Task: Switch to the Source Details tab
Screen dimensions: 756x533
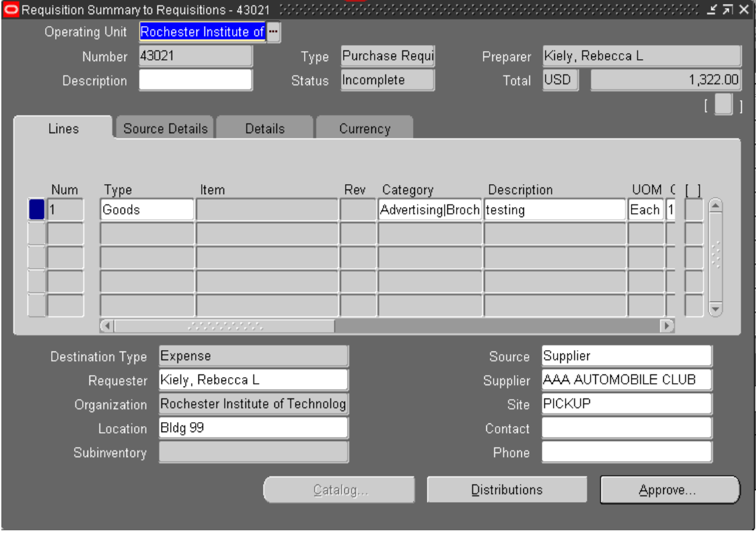Action: click(x=167, y=128)
